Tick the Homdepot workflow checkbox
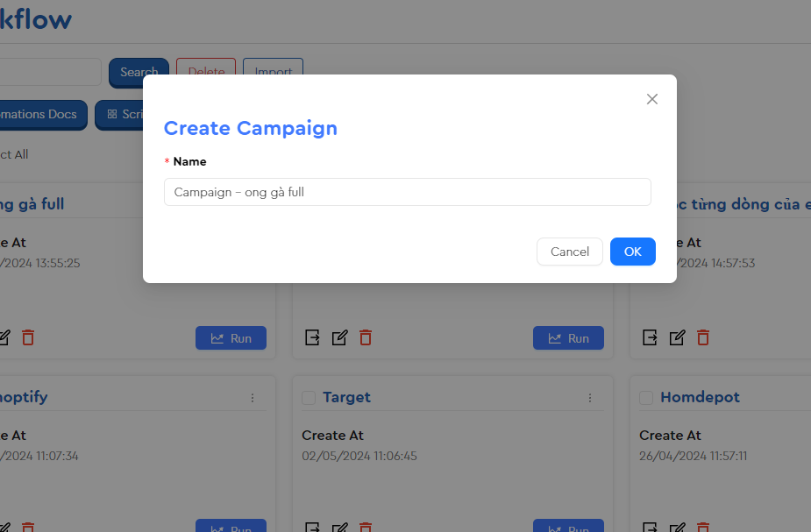 click(646, 398)
